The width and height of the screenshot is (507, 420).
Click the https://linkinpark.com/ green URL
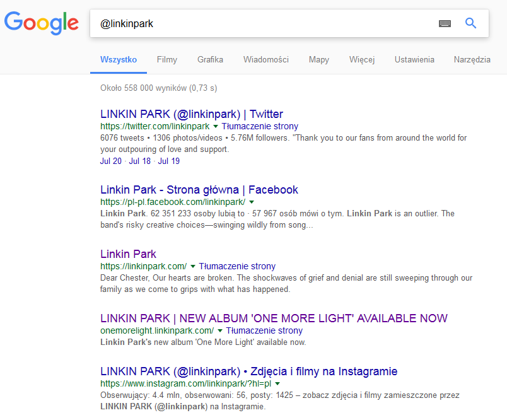click(x=144, y=266)
